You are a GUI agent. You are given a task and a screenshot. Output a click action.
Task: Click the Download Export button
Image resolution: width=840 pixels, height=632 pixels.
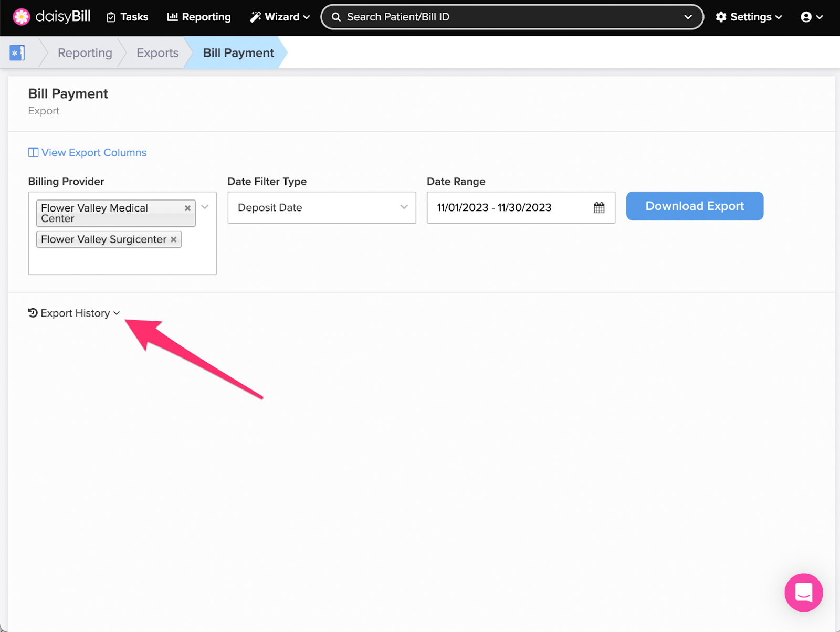(x=695, y=206)
